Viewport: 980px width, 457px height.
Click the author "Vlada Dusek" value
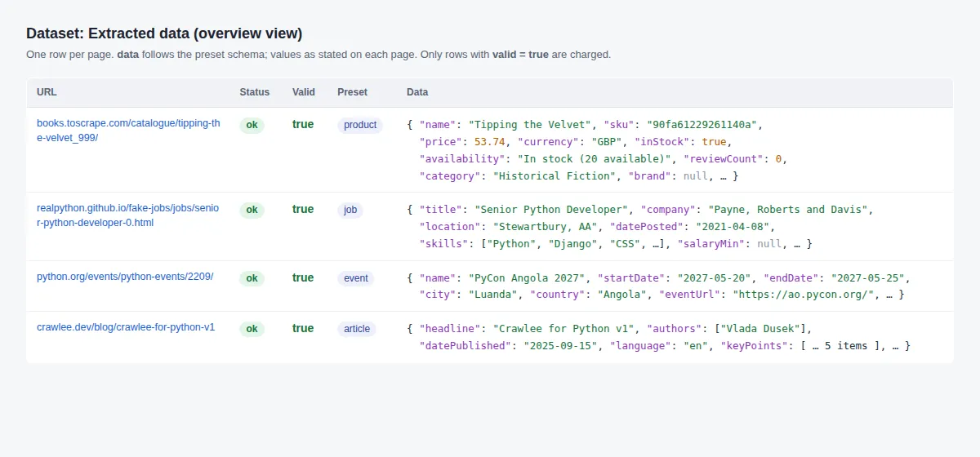761,329
